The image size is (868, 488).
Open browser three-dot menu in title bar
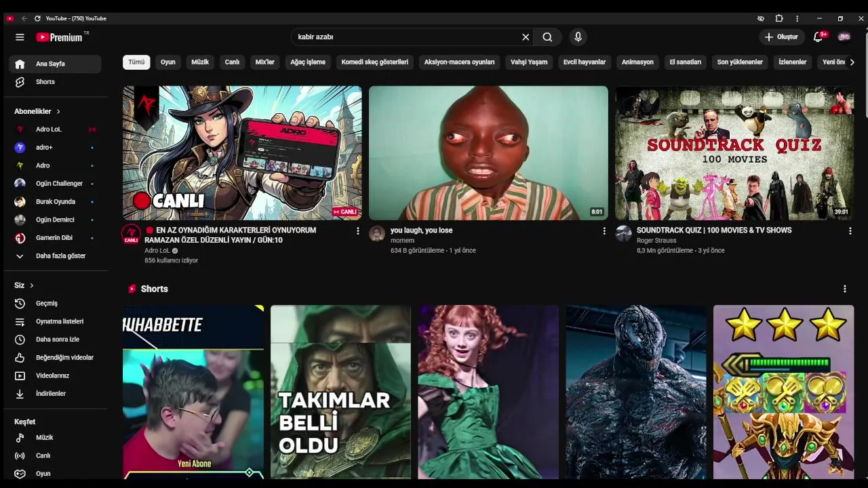pos(797,18)
